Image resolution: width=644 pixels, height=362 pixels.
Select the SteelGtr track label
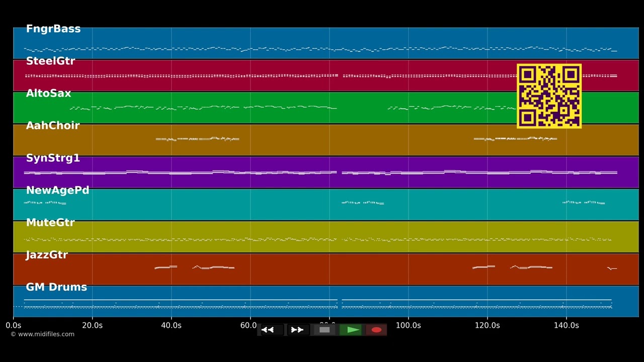[x=50, y=61]
